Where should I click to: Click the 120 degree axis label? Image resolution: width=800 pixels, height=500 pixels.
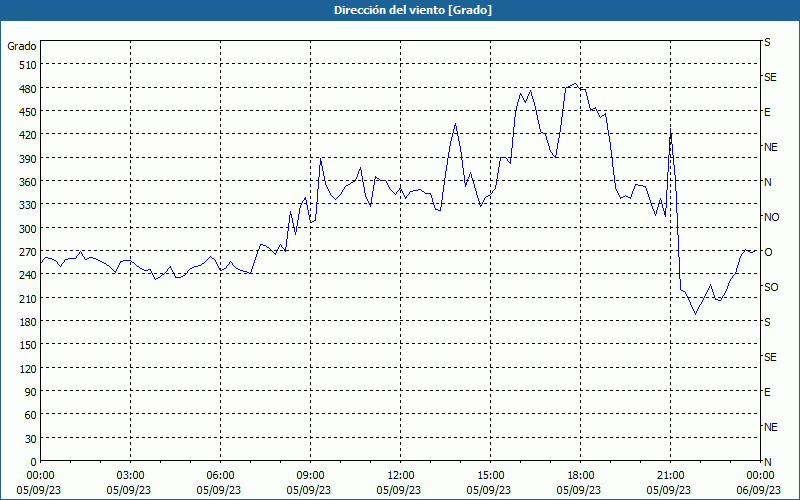click(28, 369)
